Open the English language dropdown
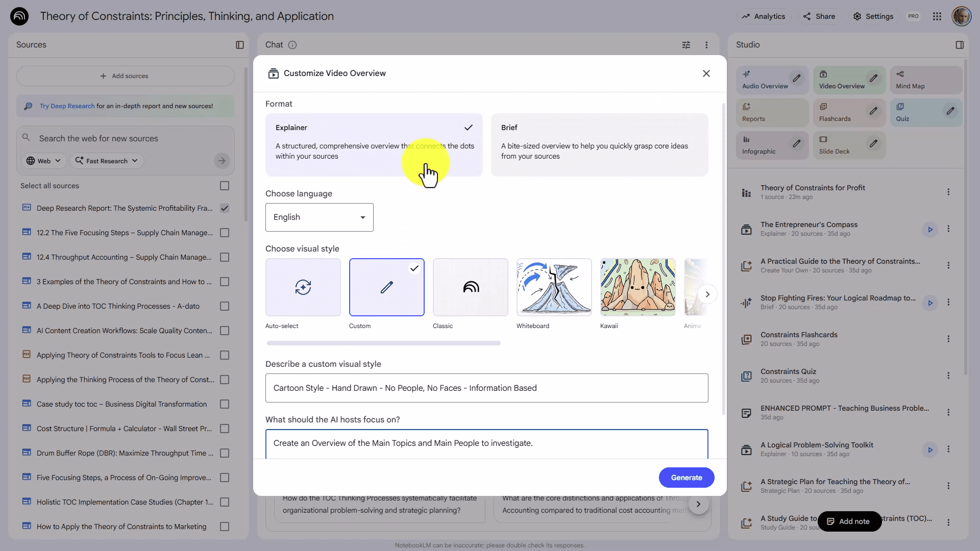Viewport: 980px width, 551px height. point(320,217)
